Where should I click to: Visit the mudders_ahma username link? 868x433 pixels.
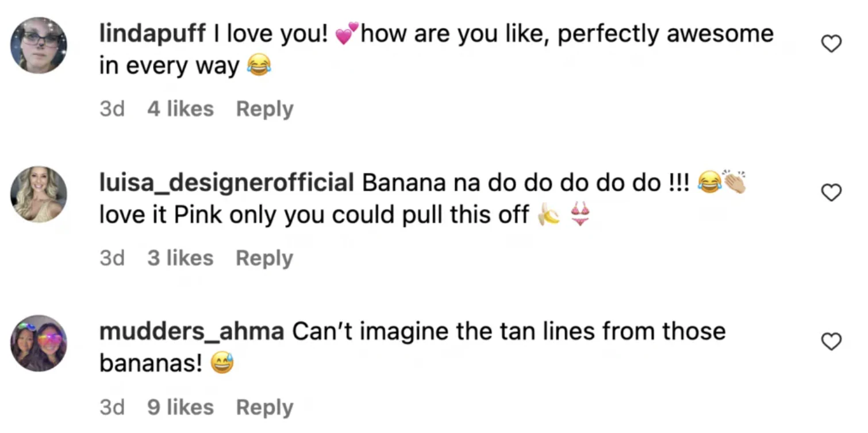point(191,332)
